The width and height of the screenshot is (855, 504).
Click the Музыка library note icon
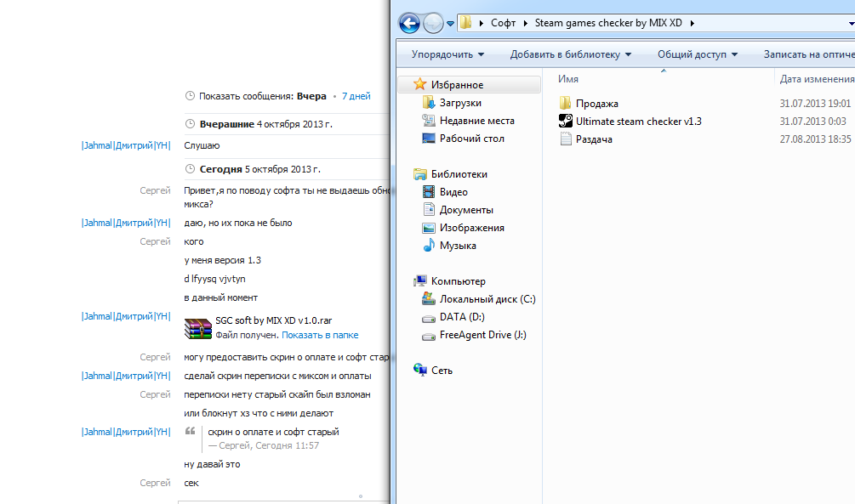429,245
